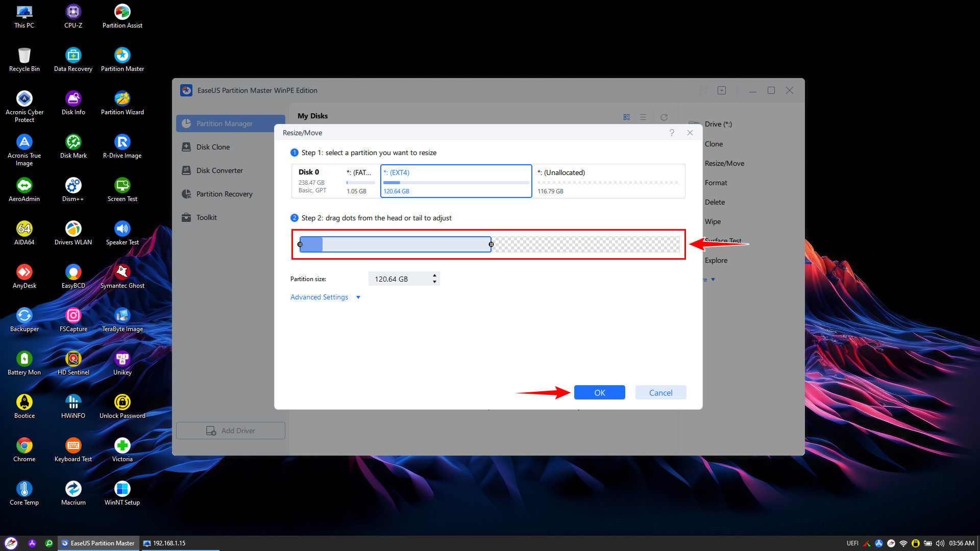Cancel the Resize/Move dialog
Viewport: 980px width, 551px height.
click(x=660, y=392)
